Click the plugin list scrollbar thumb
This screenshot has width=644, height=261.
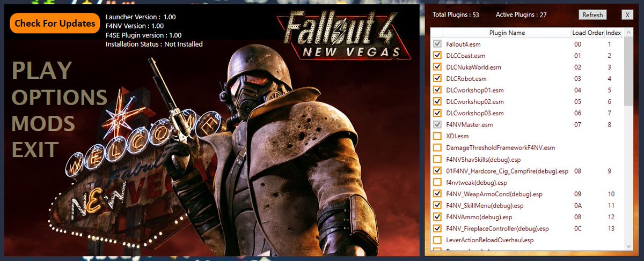[x=628, y=71]
